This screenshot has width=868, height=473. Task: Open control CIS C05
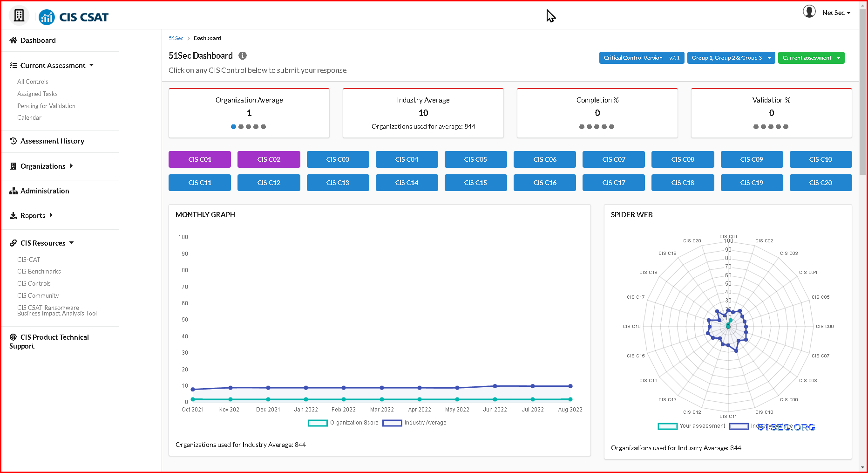coord(475,159)
